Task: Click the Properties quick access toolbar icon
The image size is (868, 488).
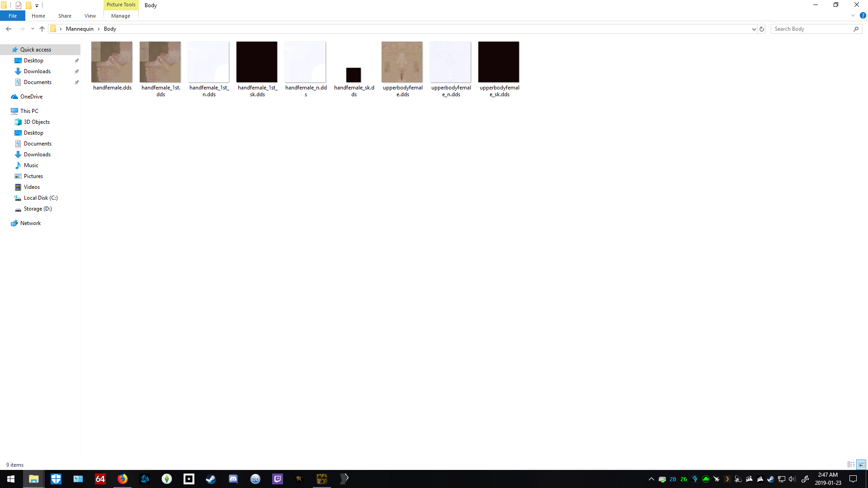Action: 19,5
